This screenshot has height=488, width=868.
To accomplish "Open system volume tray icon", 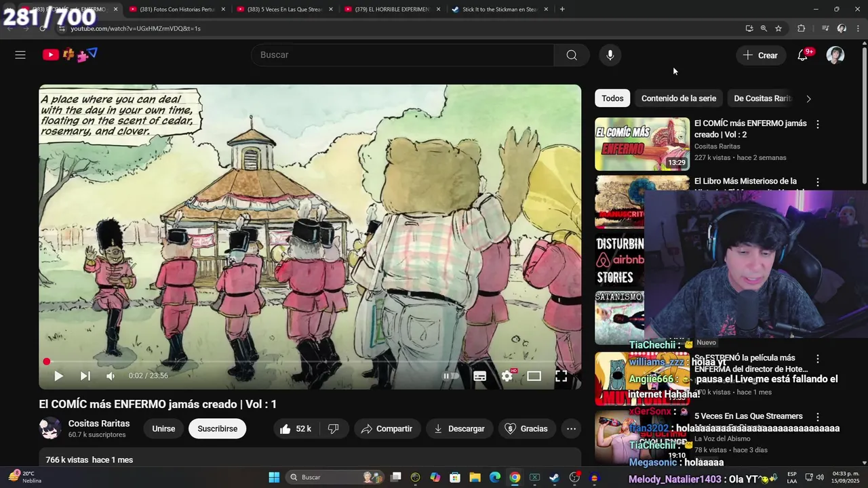I will [x=820, y=477].
